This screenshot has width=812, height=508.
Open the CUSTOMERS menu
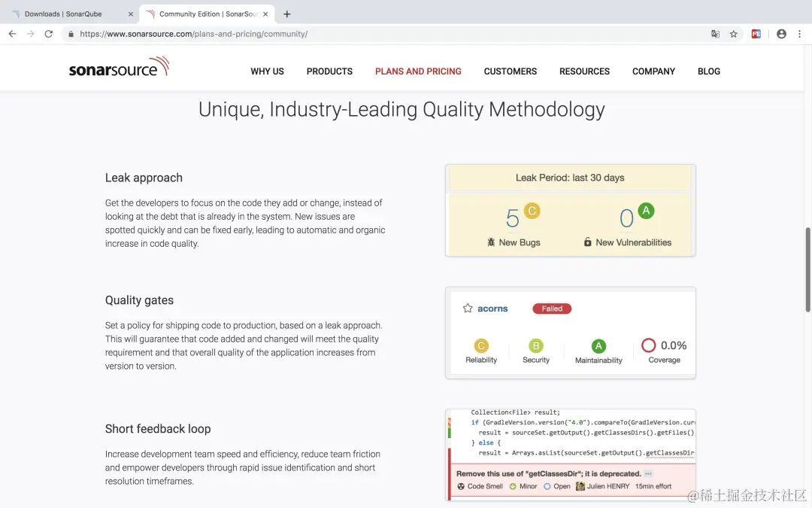(x=510, y=71)
